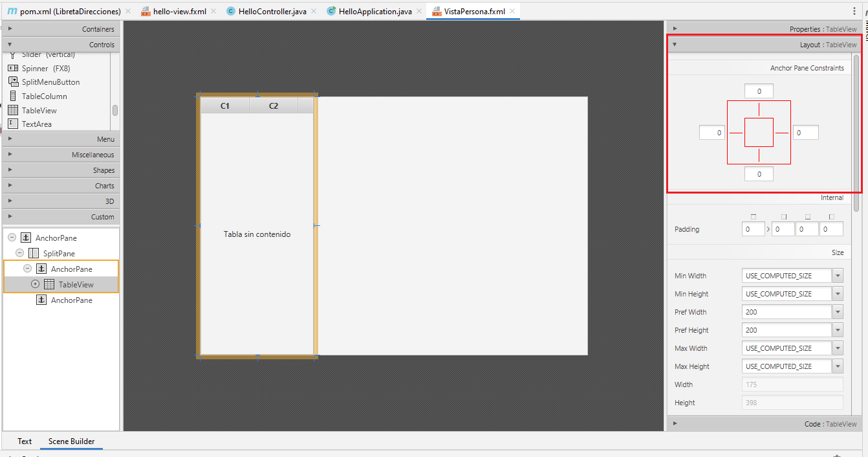Image resolution: width=868 pixels, height=457 pixels.
Task: Open the Max Width dropdown arrow
Action: pyautogui.click(x=838, y=348)
